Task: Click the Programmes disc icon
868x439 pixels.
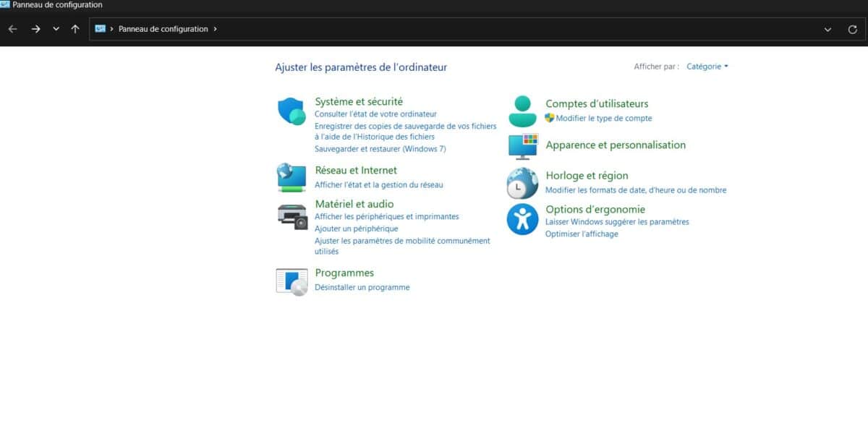Action: 292,281
